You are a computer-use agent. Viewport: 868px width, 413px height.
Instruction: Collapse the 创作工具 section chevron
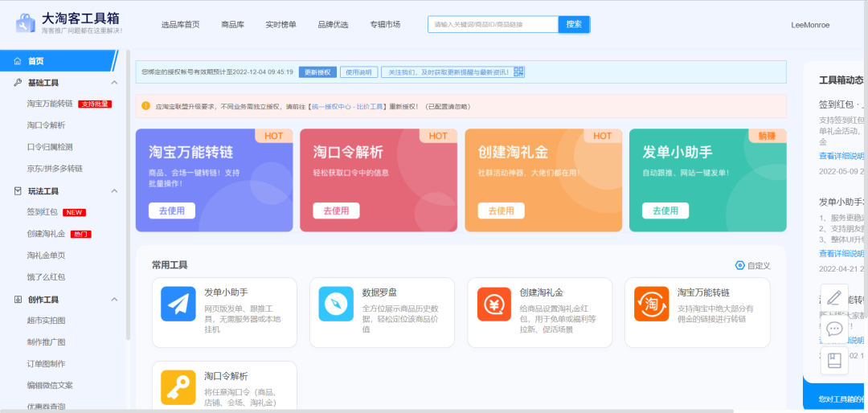(115, 300)
